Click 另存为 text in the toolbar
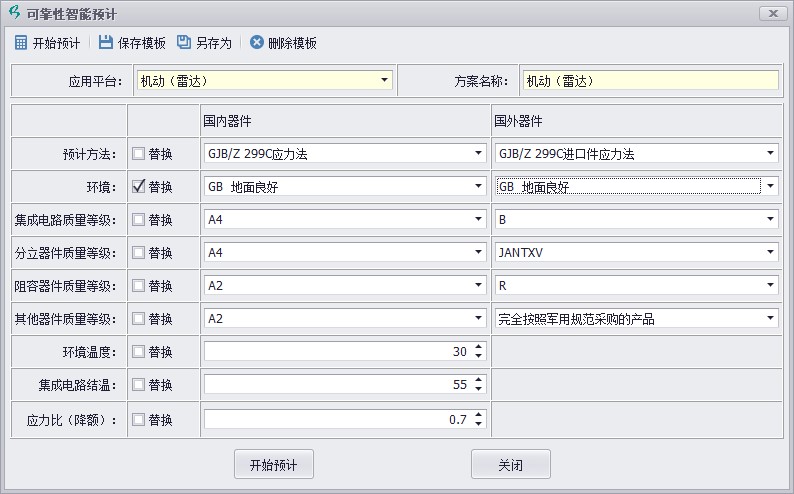The height and width of the screenshot is (494, 794). (213, 44)
